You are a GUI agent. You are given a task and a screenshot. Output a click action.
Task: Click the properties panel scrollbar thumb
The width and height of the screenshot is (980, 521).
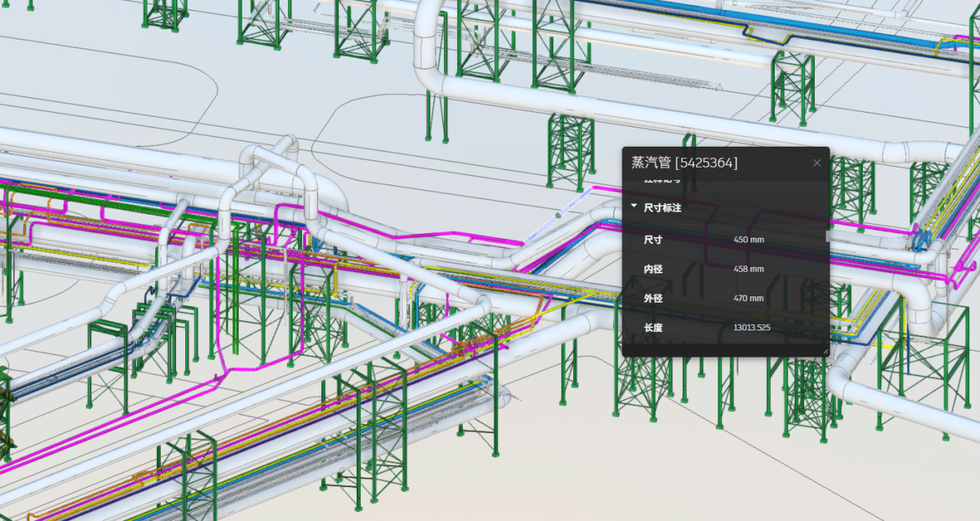coord(828,236)
